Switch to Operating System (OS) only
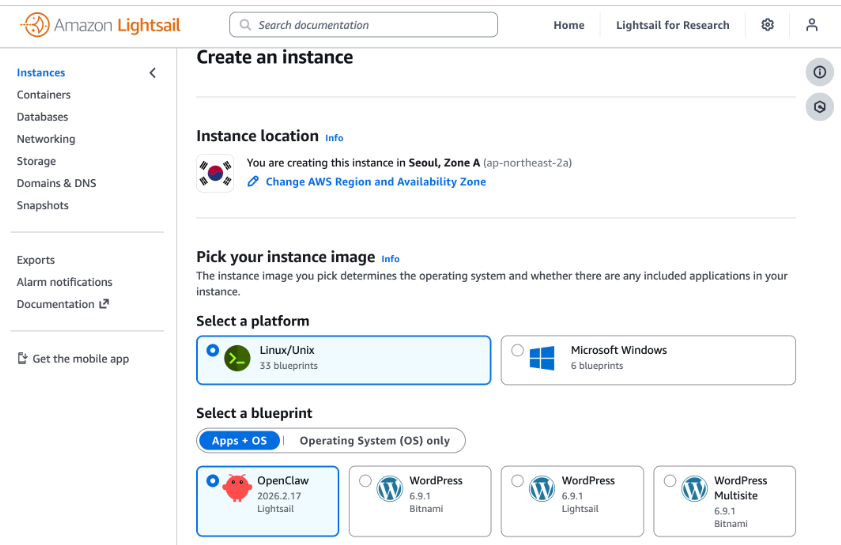The image size is (841, 545). coord(374,441)
